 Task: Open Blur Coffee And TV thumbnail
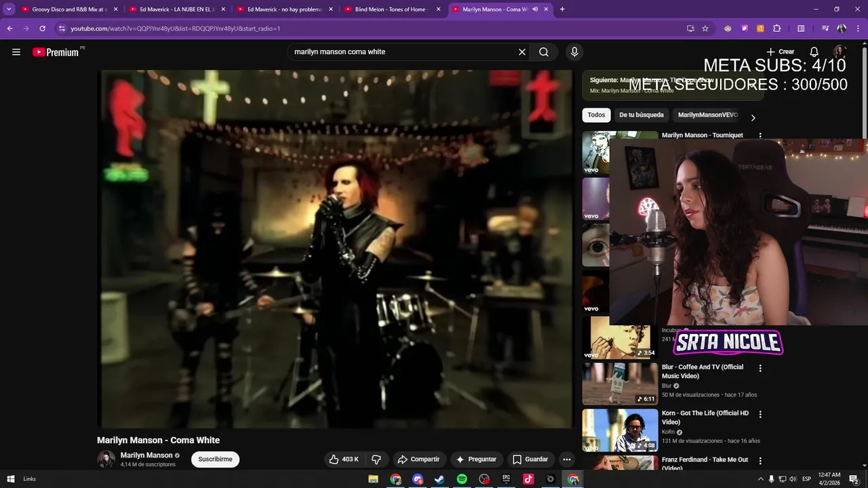pos(620,384)
